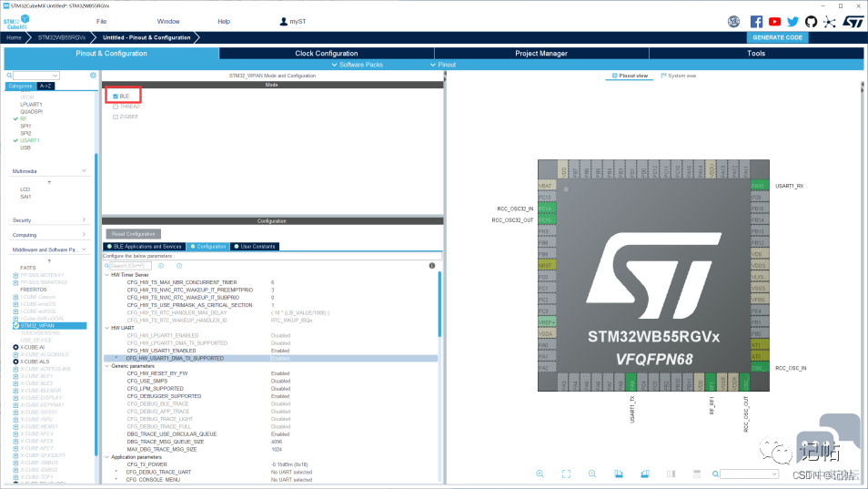
Task: Switch to Clock Configuration tab
Action: 327,53
